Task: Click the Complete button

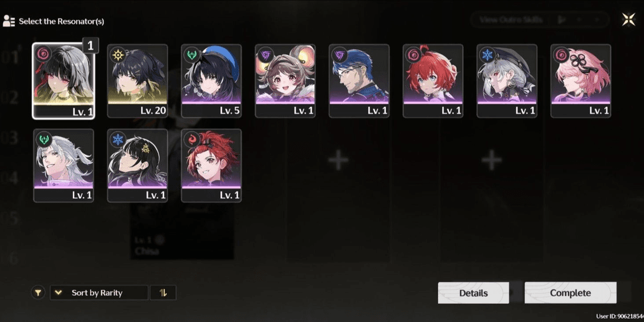Action: (570, 293)
